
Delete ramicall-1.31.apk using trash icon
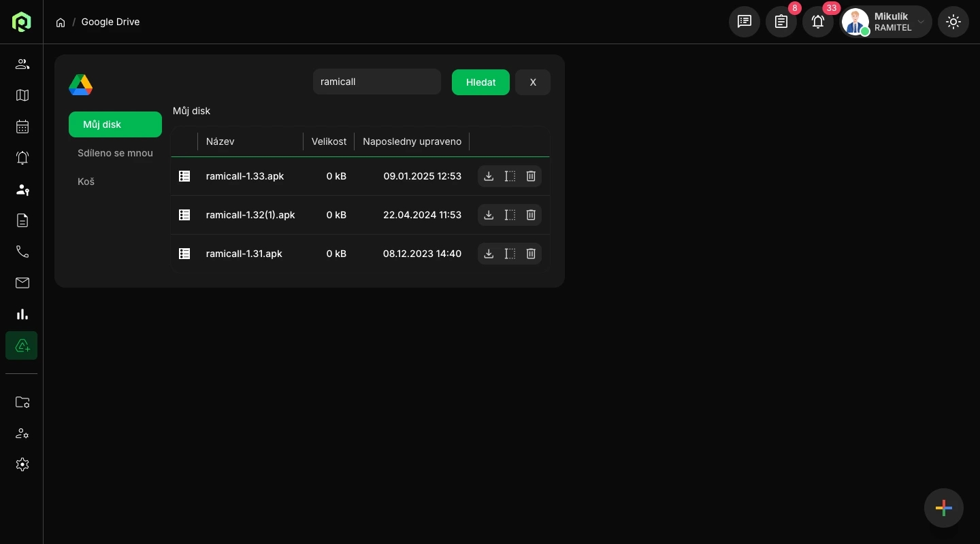(531, 254)
